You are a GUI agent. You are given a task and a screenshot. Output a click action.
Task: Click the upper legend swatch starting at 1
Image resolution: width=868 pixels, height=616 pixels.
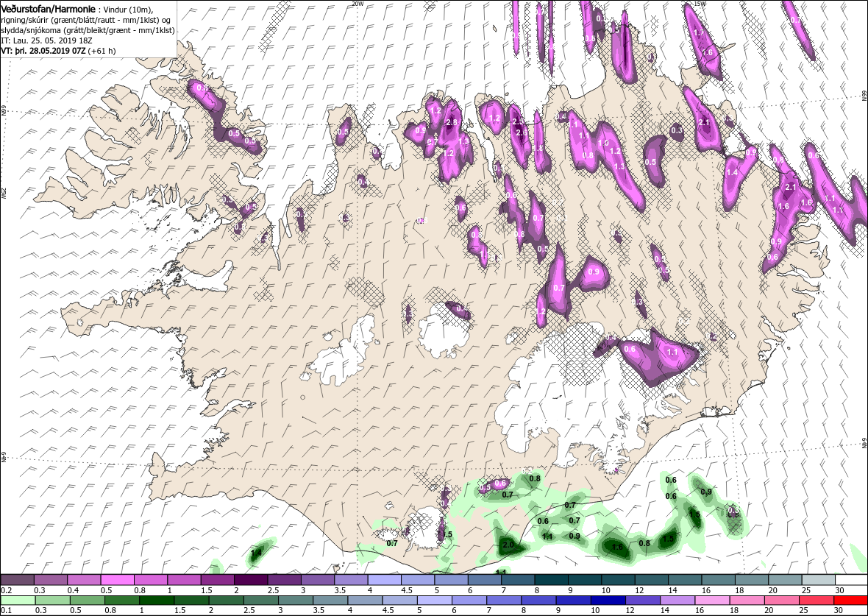[x=185, y=580]
